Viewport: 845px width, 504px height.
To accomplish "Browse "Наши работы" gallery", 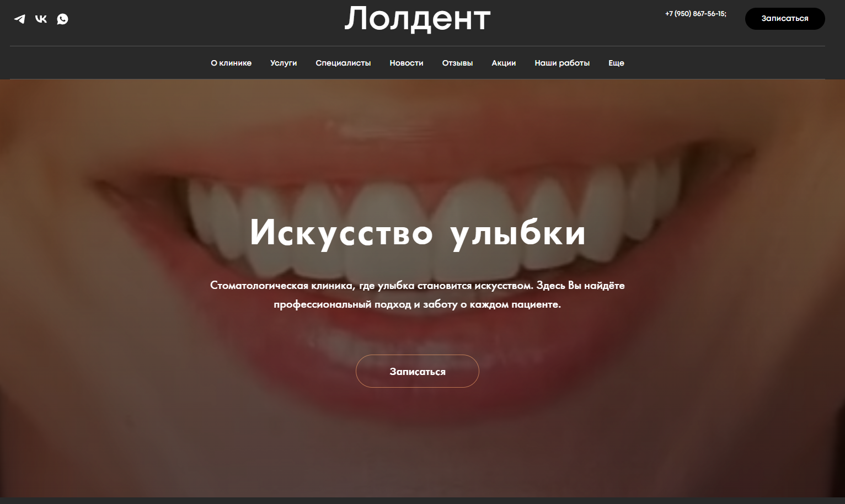I will [562, 63].
